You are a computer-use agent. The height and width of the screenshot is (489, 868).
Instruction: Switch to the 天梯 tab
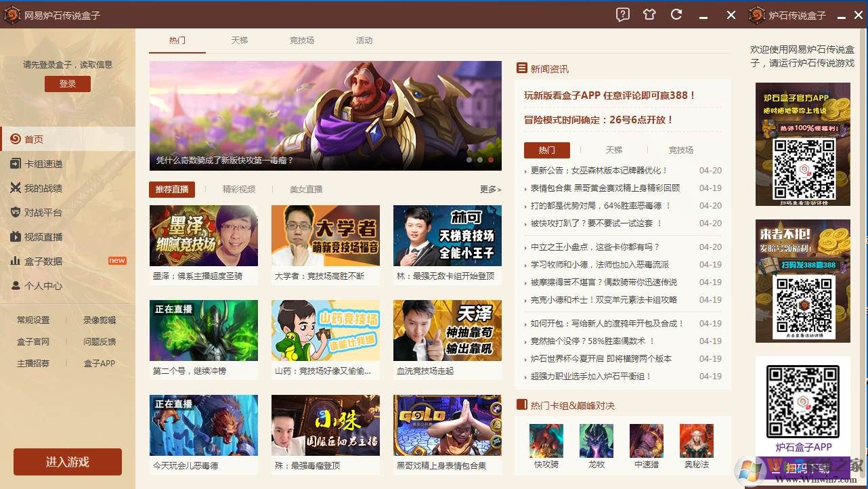point(239,41)
